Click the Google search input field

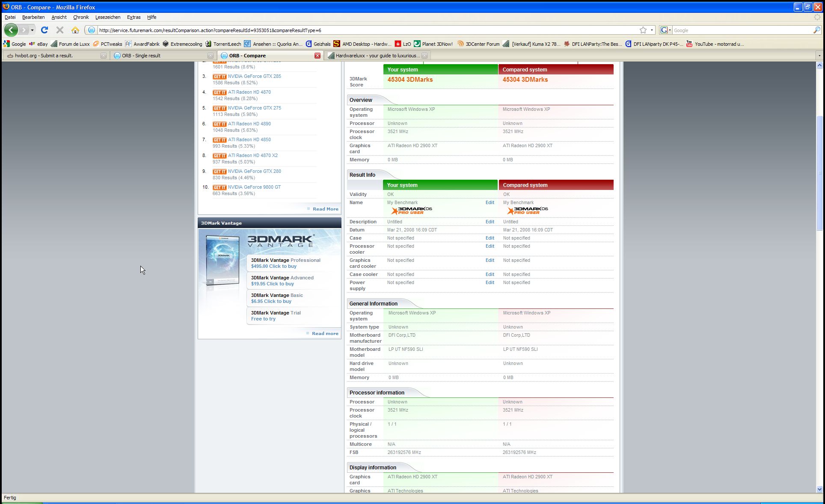(x=742, y=30)
